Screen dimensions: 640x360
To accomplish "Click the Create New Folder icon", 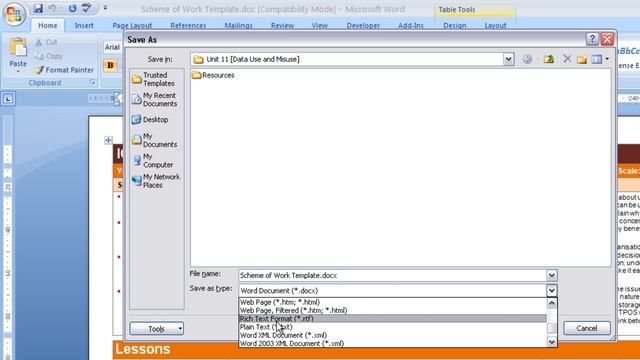I will [582, 60].
